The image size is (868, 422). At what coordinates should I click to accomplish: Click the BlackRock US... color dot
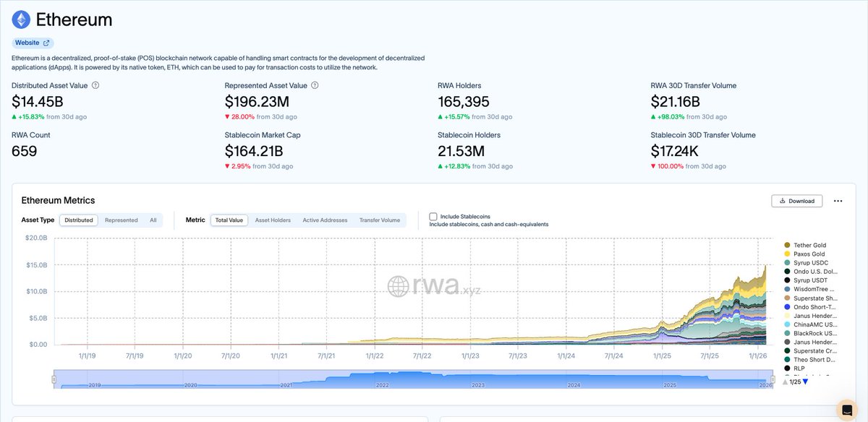(x=787, y=333)
